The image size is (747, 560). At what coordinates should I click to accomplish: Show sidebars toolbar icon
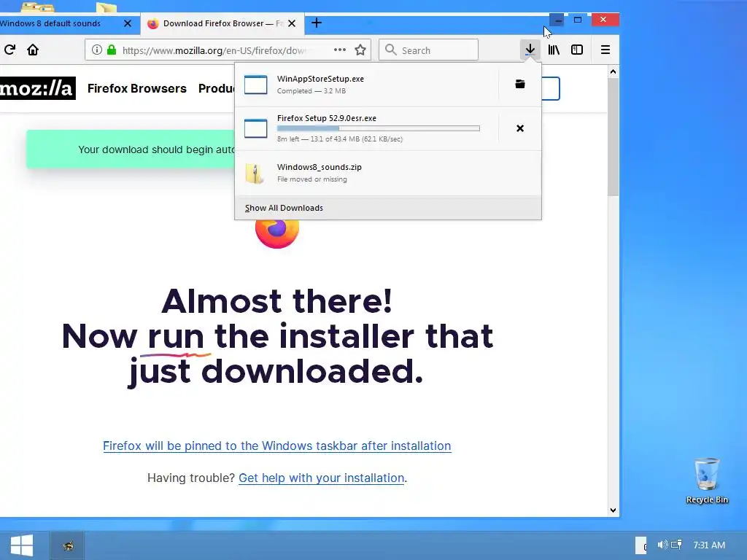click(x=577, y=50)
